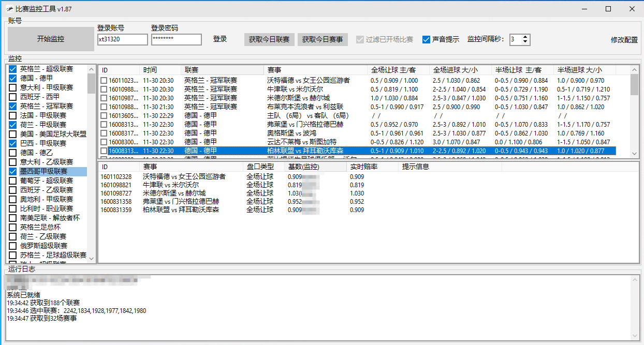644x345 pixels.
Task: Toggle the 声音提示 sound alert checkbox
Action: (427, 40)
